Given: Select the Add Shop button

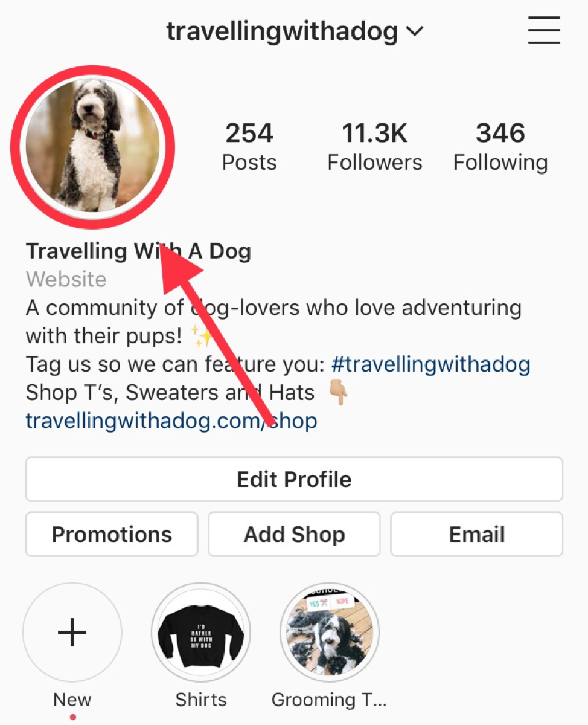Looking at the screenshot, I should pyautogui.click(x=294, y=534).
